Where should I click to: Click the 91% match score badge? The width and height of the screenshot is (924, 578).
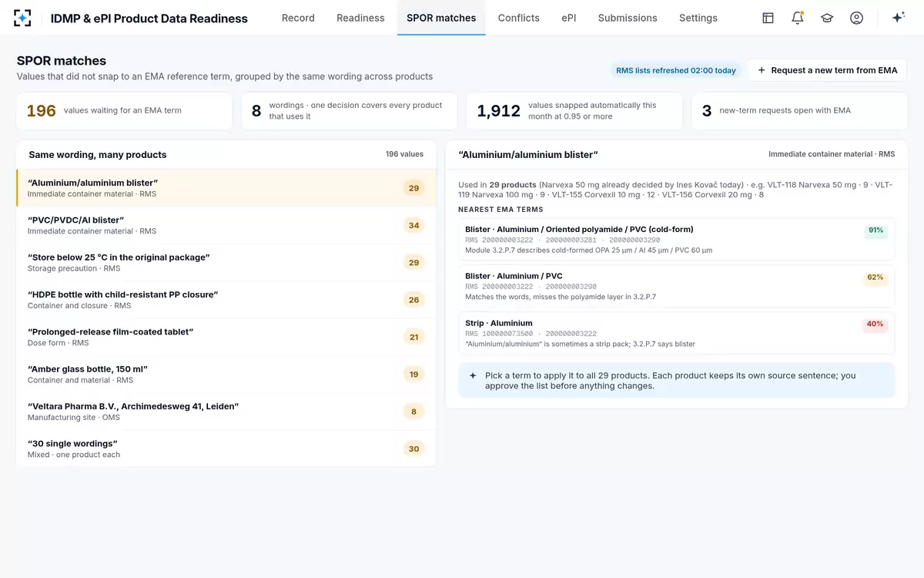click(x=875, y=230)
